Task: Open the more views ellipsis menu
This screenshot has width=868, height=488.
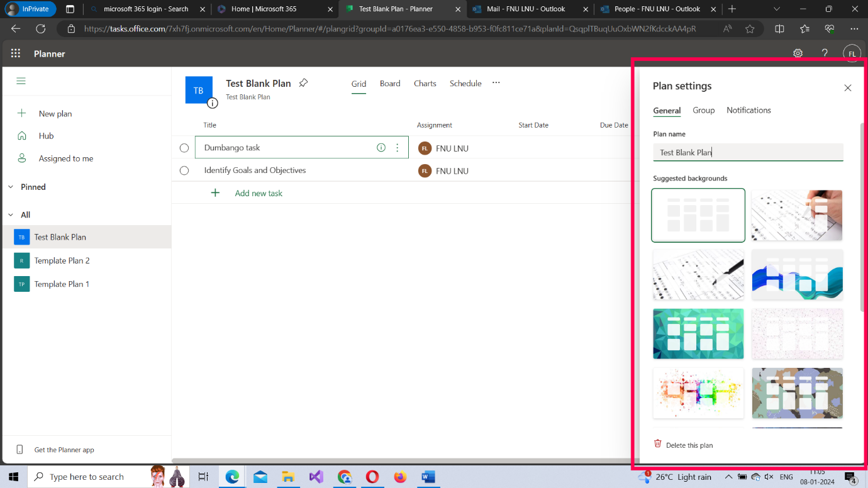Action: point(496,82)
